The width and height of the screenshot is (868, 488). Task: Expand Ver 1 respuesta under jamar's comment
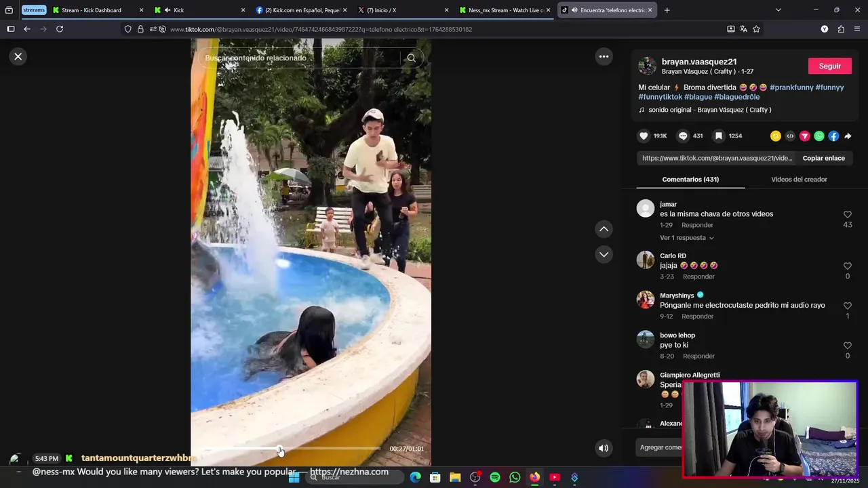pyautogui.click(x=686, y=238)
